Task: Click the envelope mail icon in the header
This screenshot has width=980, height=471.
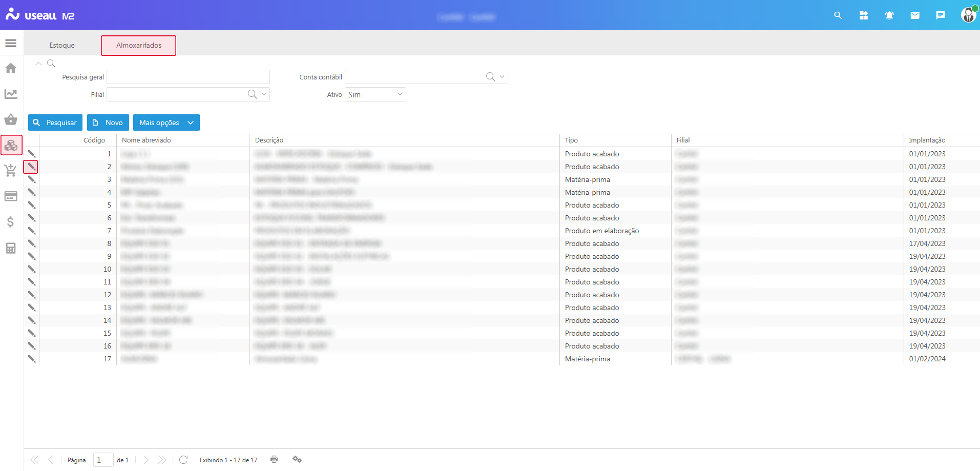Action: tap(915, 15)
